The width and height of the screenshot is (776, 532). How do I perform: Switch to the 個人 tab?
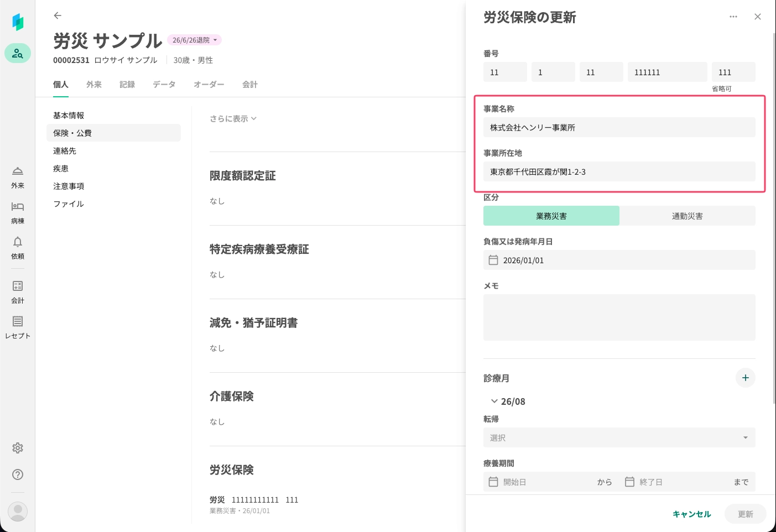[x=61, y=85]
